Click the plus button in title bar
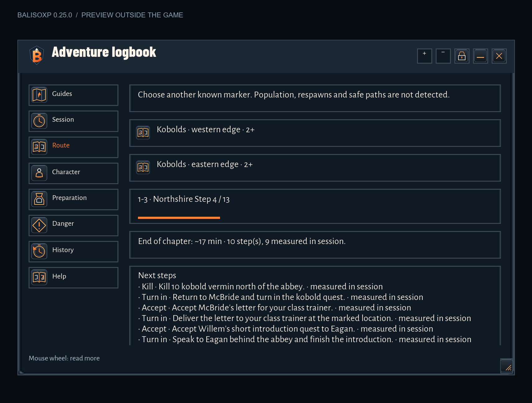Viewport: 532px width, 403px height. tap(424, 56)
